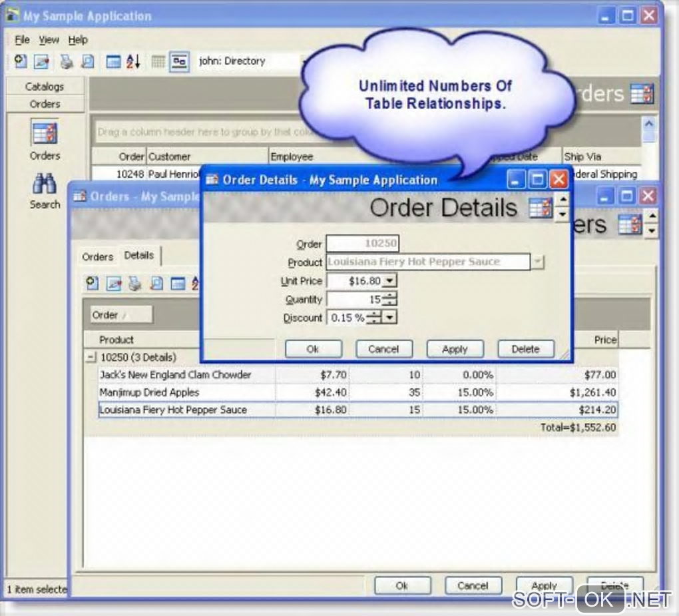Select the Orders sidebar bar

tap(45, 104)
